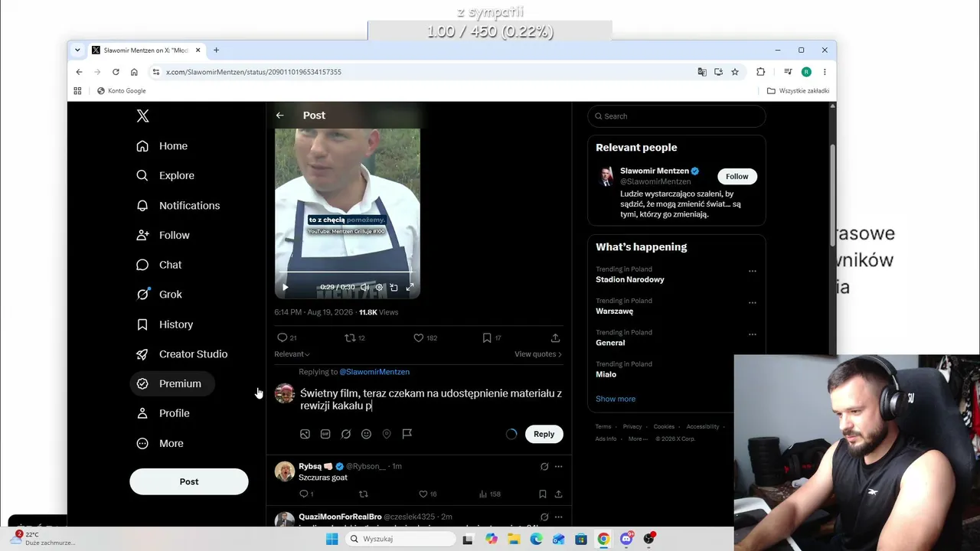This screenshot has height=551, width=980.
Task: Open a new browser tab
Action: click(216, 50)
